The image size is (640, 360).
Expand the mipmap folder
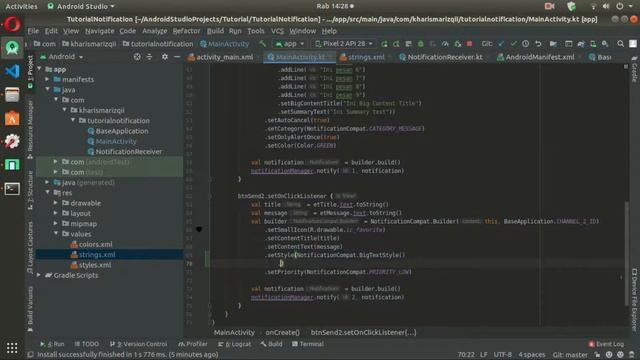coord(56,223)
